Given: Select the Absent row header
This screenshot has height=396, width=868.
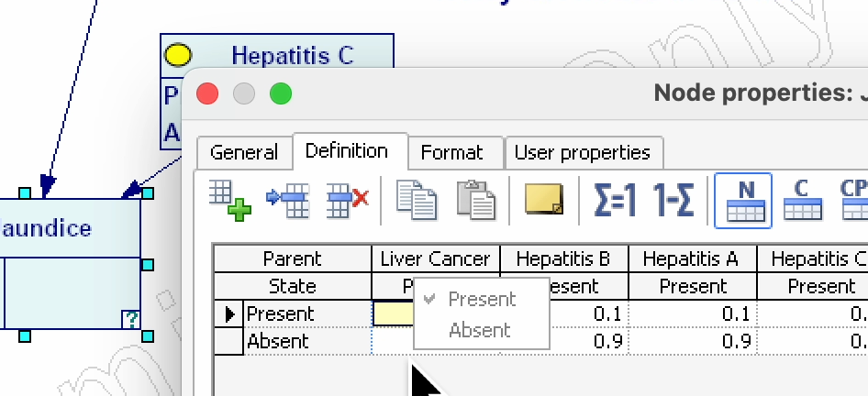Looking at the screenshot, I should click(x=307, y=341).
